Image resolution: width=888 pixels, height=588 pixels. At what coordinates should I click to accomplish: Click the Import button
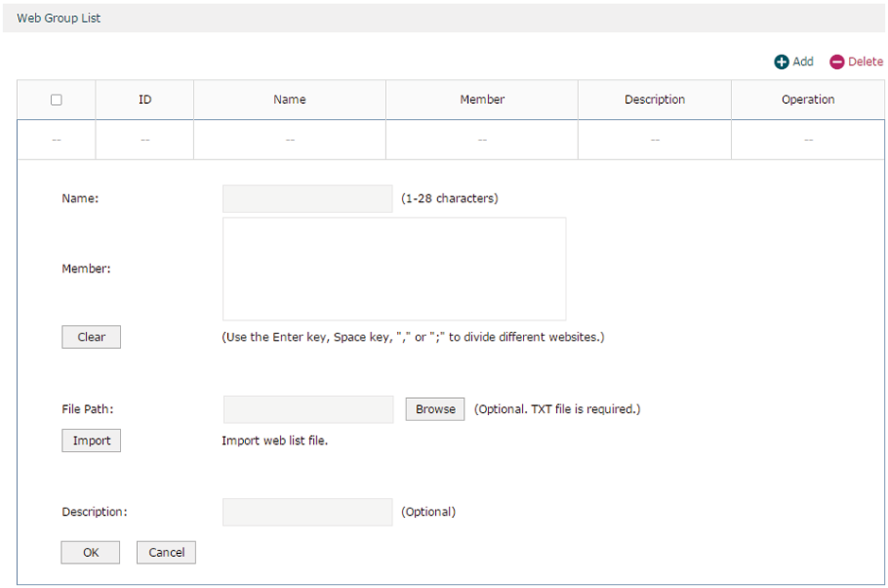[91, 441]
